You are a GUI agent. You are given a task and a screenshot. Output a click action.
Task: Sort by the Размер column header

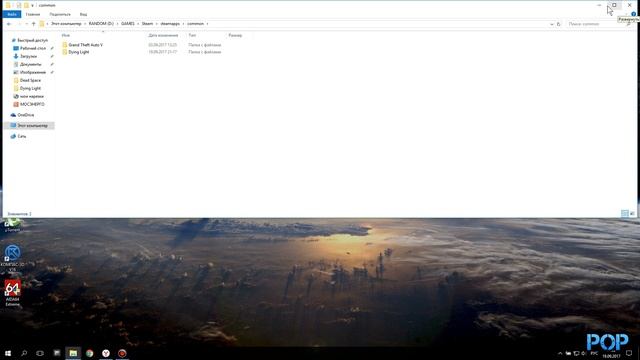[235, 36]
